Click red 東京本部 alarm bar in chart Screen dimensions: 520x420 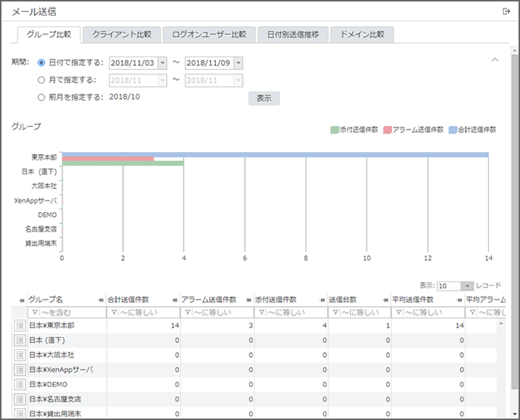108,159
